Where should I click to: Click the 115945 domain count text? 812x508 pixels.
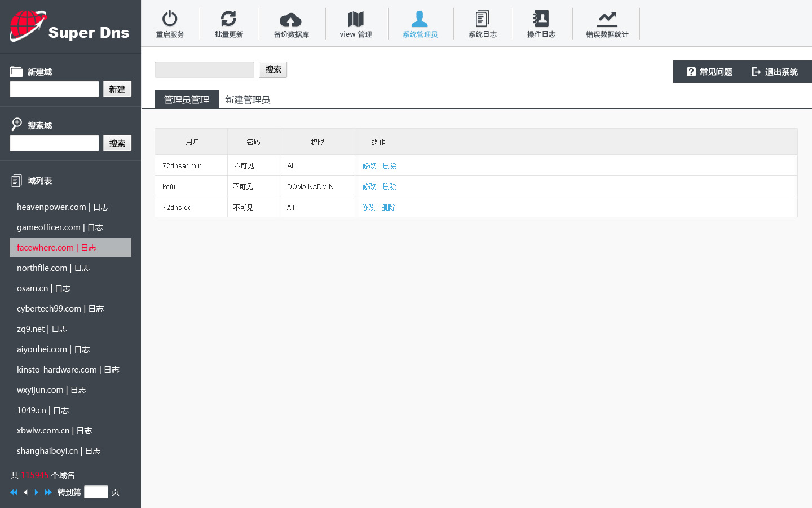[x=35, y=475]
